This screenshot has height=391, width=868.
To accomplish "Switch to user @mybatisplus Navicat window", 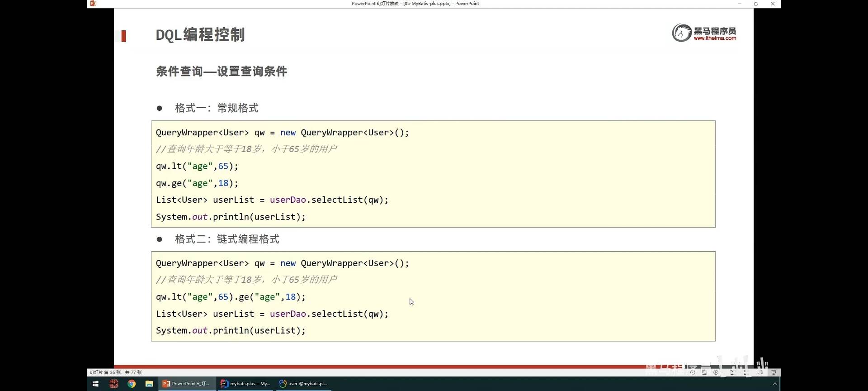I will (x=304, y=384).
